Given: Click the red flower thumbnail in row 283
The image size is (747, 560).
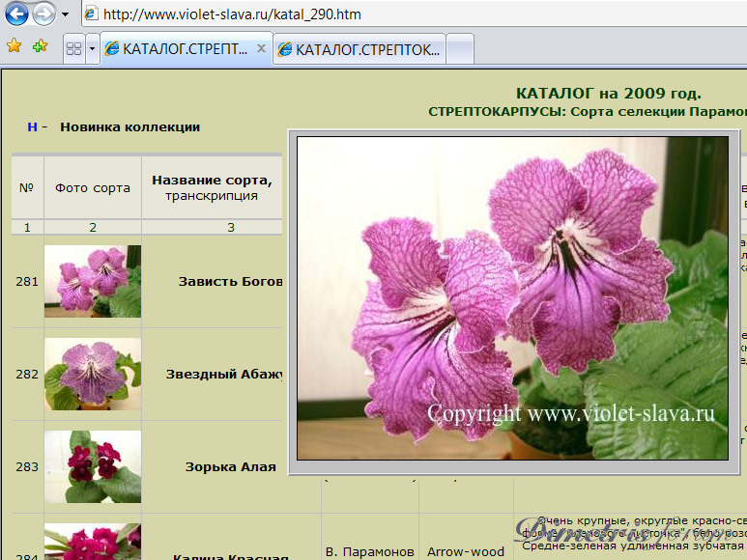Looking at the screenshot, I should (x=92, y=466).
